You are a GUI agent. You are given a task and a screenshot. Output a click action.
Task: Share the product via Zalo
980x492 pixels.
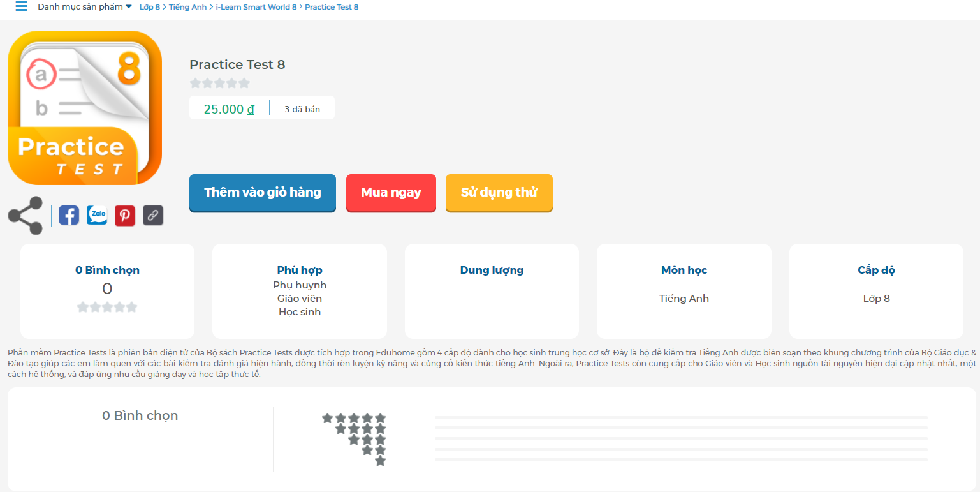tap(97, 215)
